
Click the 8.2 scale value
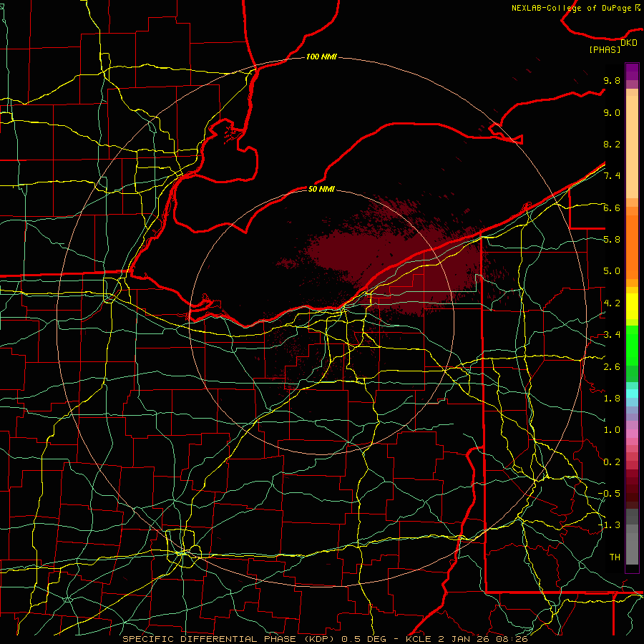pos(612,144)
